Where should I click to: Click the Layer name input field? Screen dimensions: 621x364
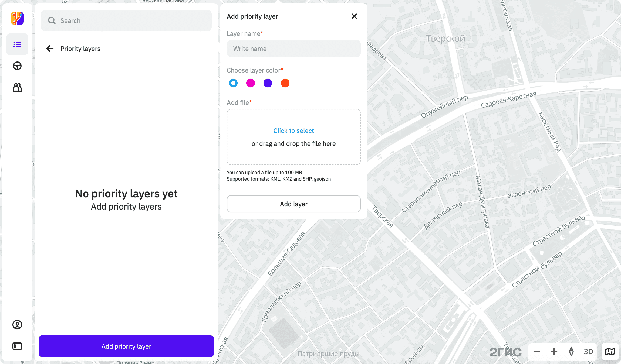(294, 49)
